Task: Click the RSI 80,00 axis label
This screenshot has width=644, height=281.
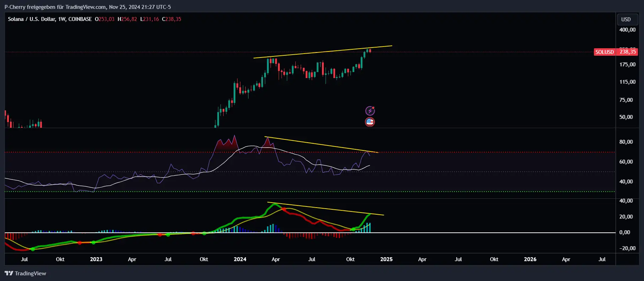Action: pyautogui.click(x=626, y=142)
